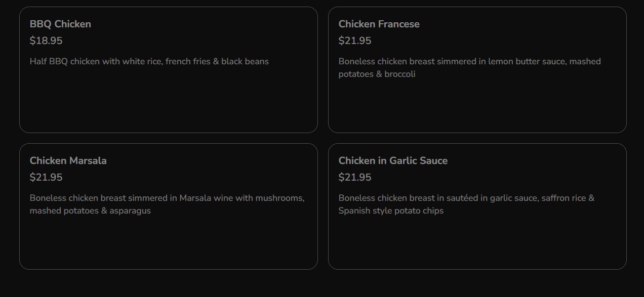Click the $18.95 price of BBQ Chicken
644x297 pixels.
click(46, 41)
